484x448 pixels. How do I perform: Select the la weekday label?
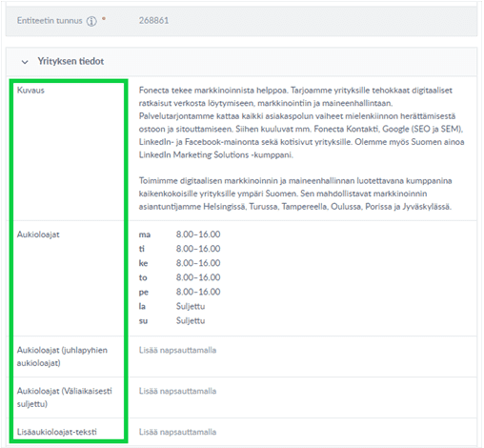142,306
